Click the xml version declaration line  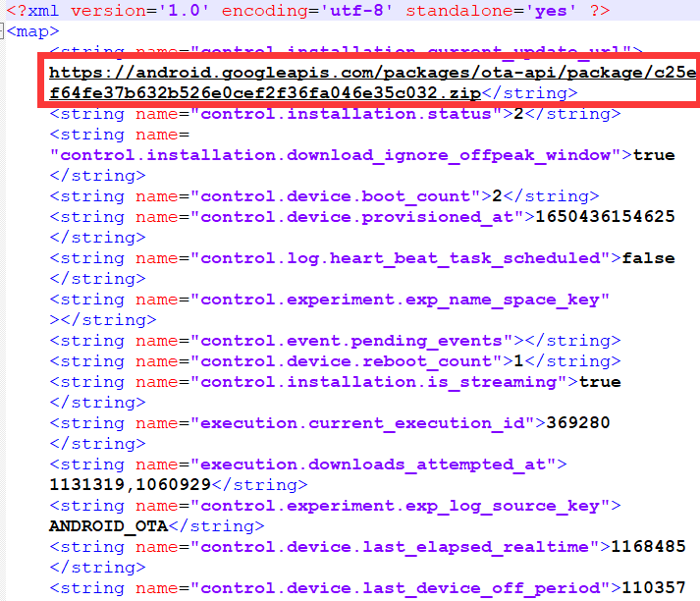(308, 10)
